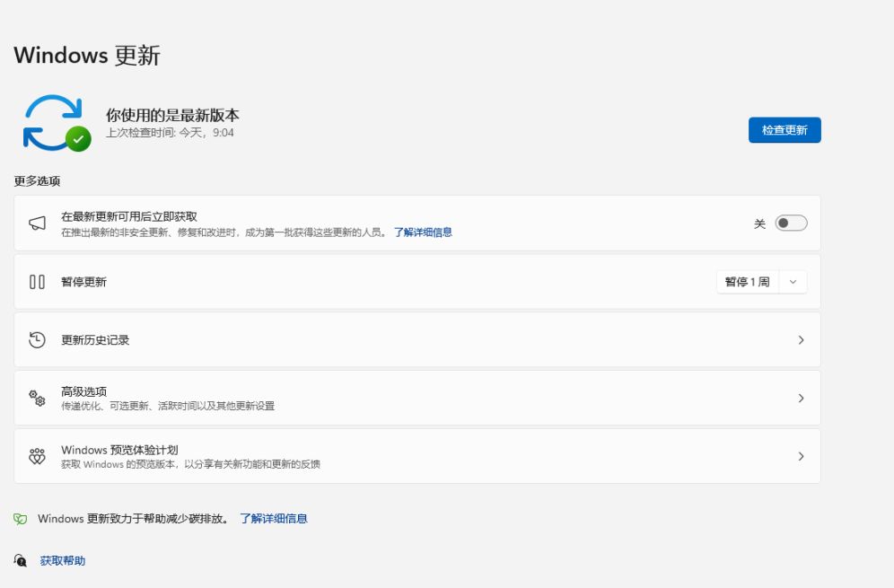Expand 更新历史记录 chevron arrow
The image size is (894, 588).
[x=801, y=340]
